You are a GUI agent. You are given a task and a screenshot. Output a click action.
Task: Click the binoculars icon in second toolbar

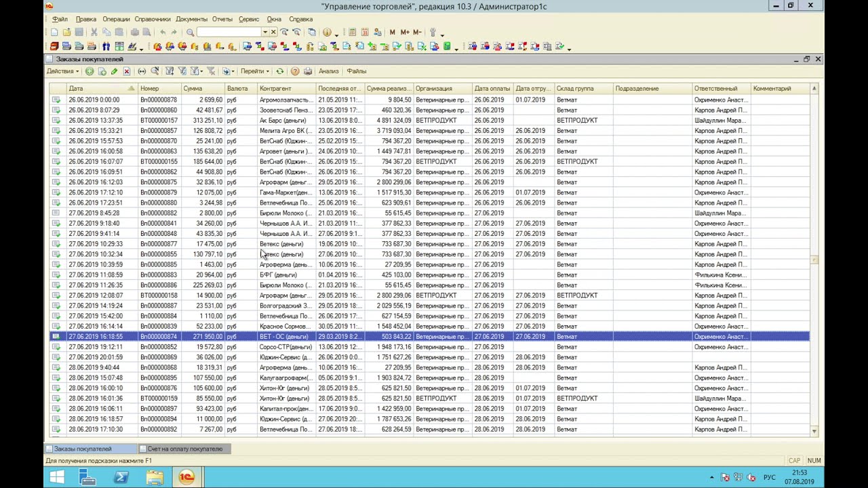[106, 46]
